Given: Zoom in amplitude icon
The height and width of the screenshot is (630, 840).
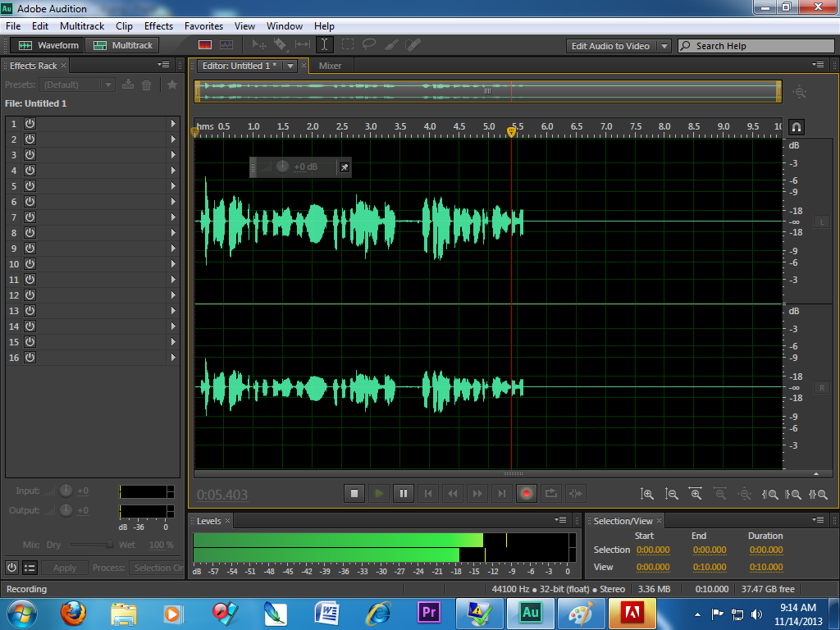Looking at the screenshot, I should tap(647, 494).
